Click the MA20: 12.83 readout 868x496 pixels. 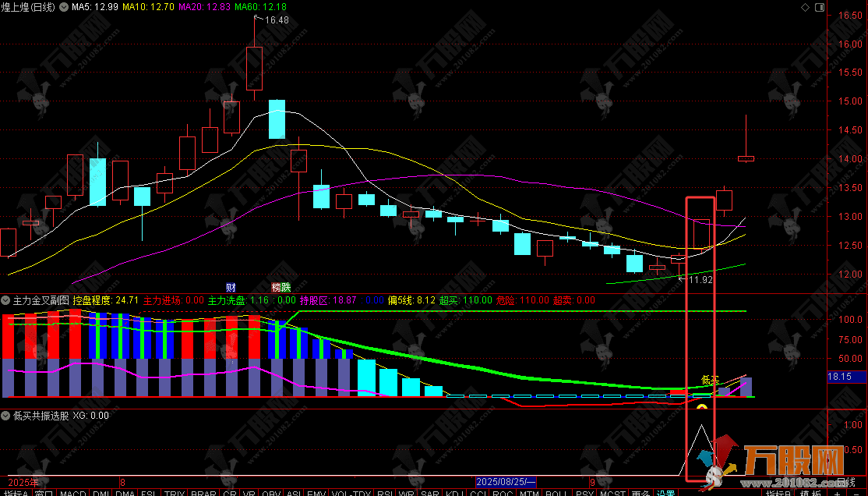click(204, 7)
